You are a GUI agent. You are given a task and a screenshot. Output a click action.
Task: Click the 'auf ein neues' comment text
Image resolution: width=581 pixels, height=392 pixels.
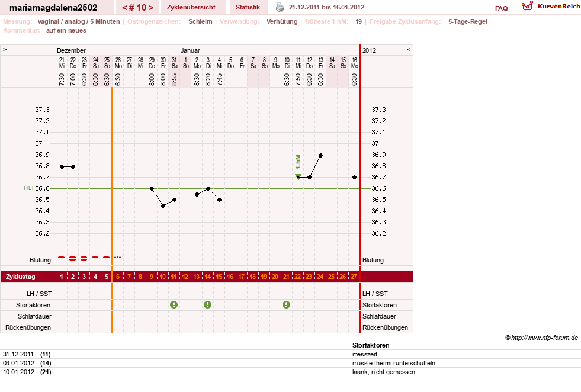click(x=66, y=30)
